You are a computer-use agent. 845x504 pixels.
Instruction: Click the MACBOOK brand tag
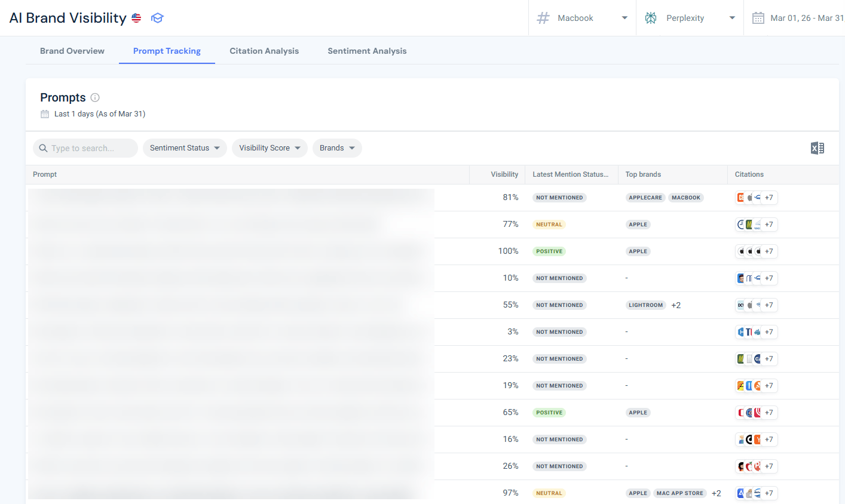[686, 198]
